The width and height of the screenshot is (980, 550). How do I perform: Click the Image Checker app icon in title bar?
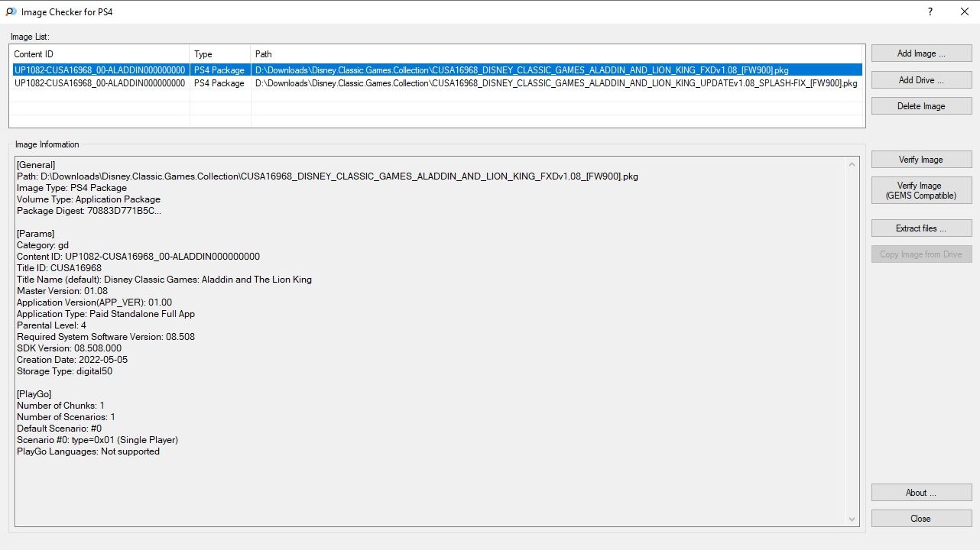pos(11,12)
